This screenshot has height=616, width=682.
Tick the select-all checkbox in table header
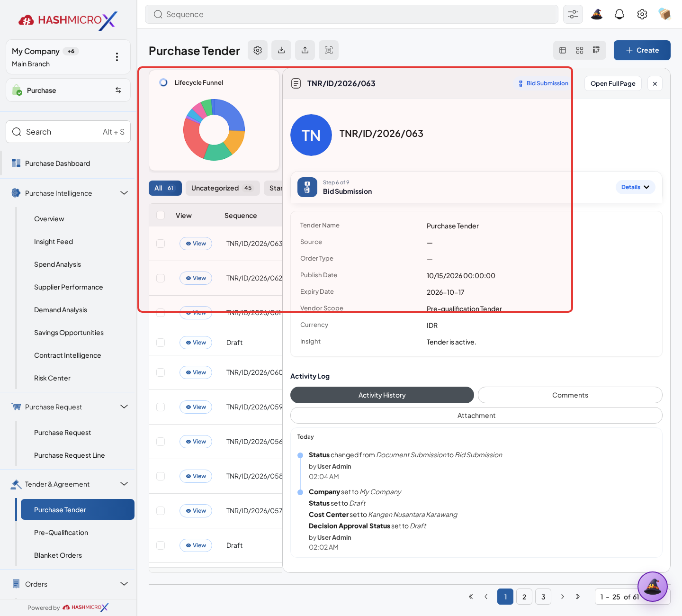161,215
